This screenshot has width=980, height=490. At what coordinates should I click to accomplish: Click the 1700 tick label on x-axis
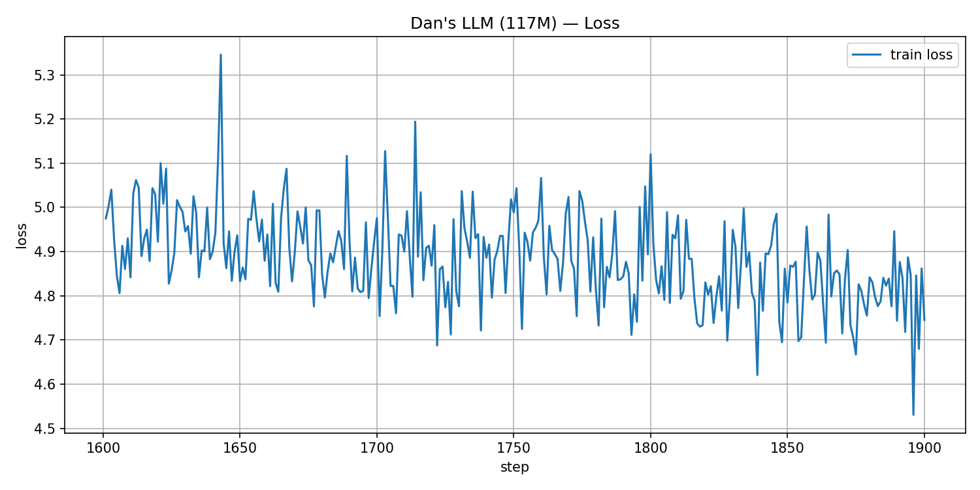(x=376, y=449)
